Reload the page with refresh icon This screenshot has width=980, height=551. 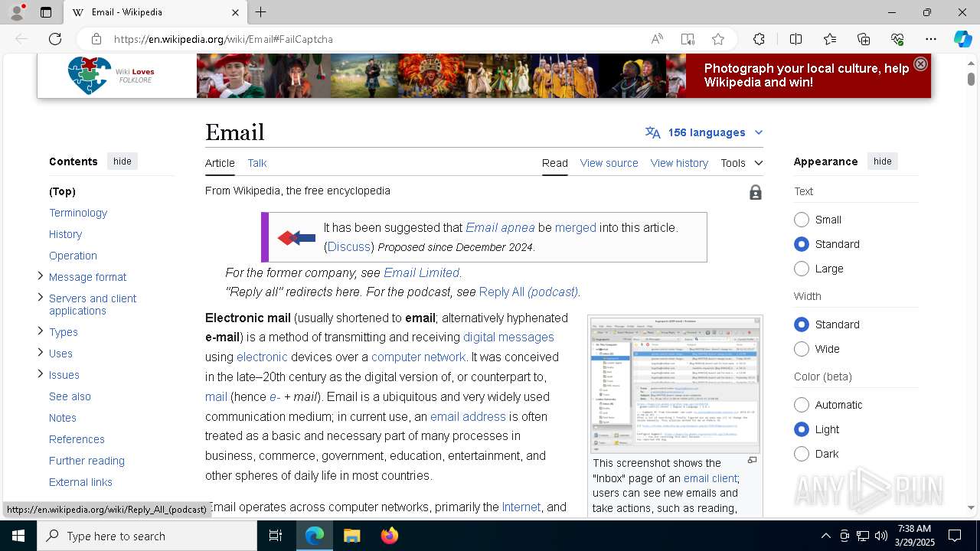(55, 39)
